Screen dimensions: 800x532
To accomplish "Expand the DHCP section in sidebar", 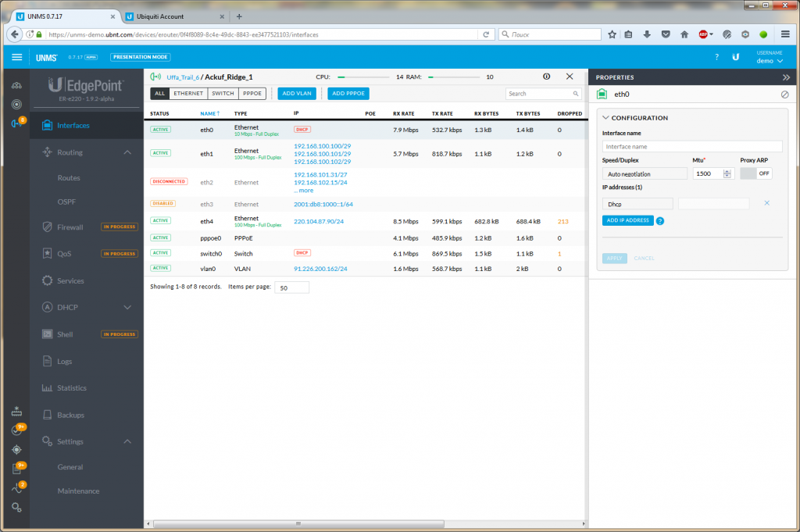I will (x=127, y=308).
